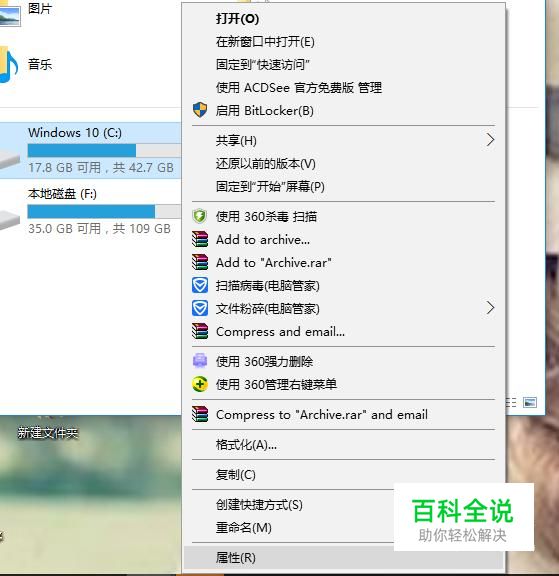559x576 pixels.
Task: Open the 图片 folder label
Action: [40, 8]
